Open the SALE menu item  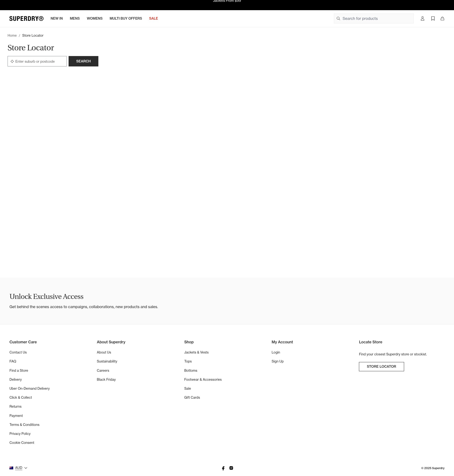(x=153, y=18)
